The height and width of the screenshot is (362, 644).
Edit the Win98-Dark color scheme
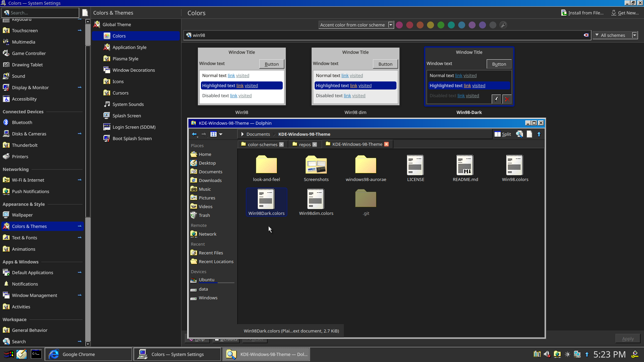[496, 99]
